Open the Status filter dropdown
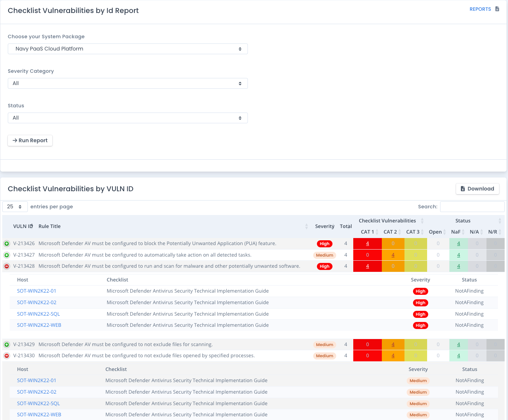Screen dimensions: 508x420 [x=128, y=118]
